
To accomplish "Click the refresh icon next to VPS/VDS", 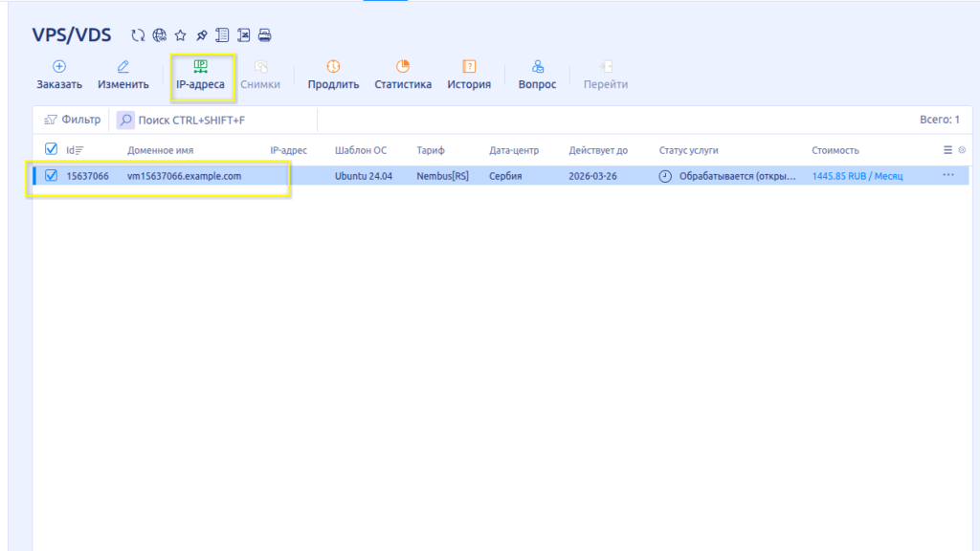I will point(139,36).
